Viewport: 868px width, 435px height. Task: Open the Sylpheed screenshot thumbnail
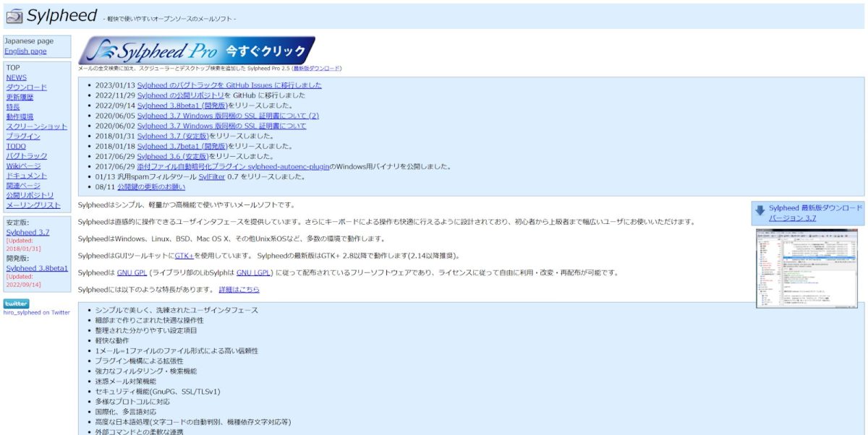click(x=806, y=268)
